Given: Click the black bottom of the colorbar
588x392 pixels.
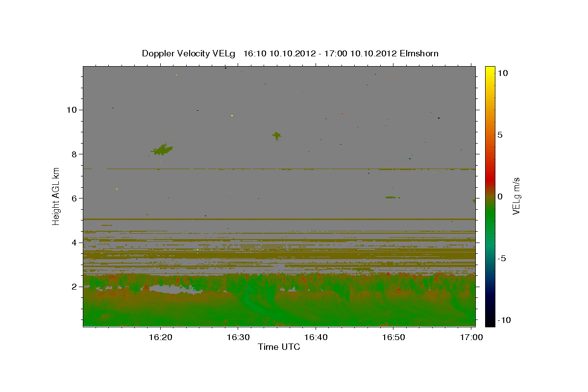Looking at the screenshot, I should point(490,321).
